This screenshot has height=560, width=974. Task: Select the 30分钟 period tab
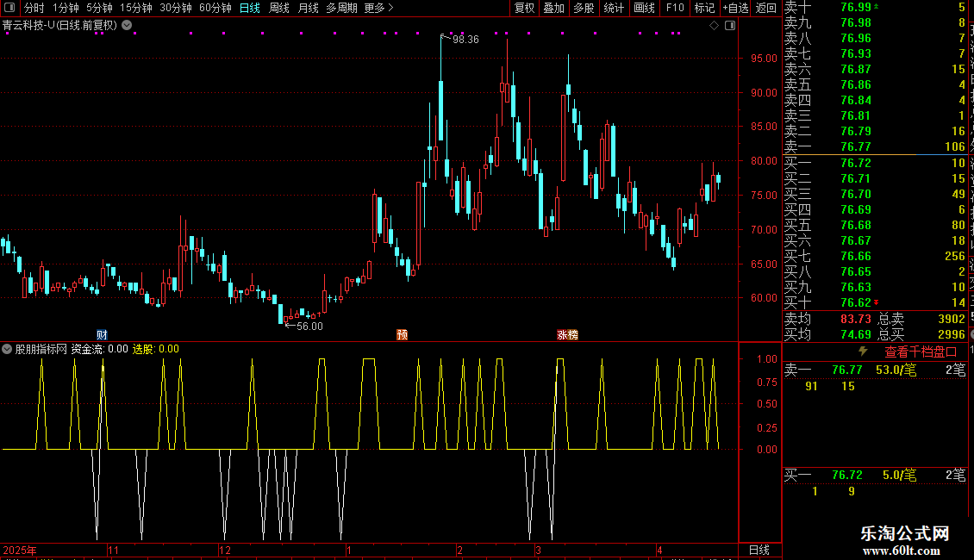(x=176, y=8)
